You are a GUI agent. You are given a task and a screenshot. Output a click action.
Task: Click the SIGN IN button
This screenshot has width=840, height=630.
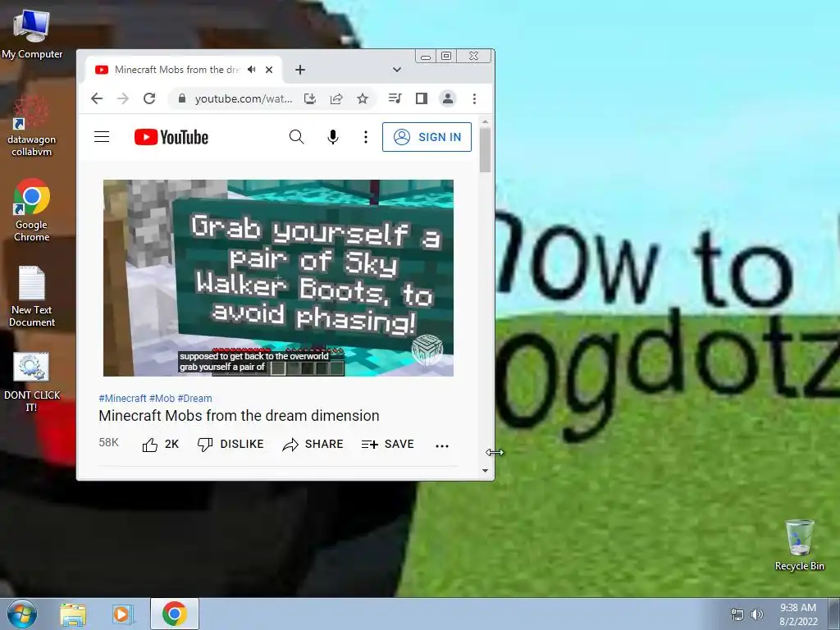point(427,137)
